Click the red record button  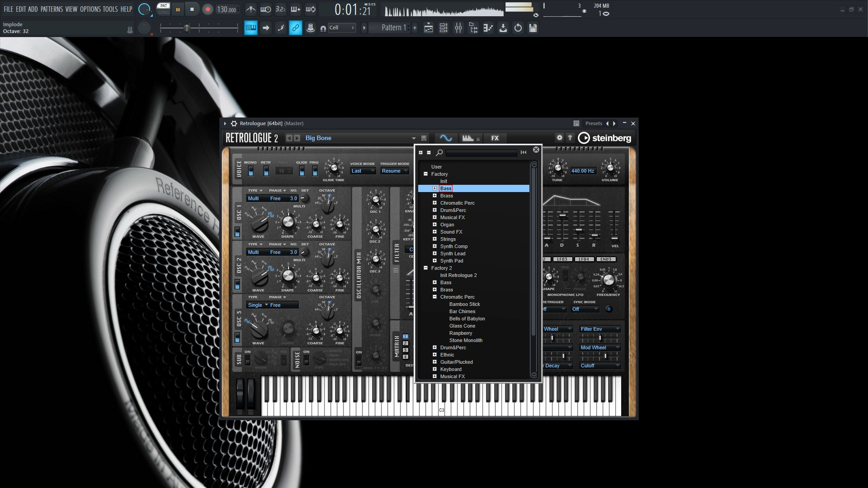[x=208, y=9]
